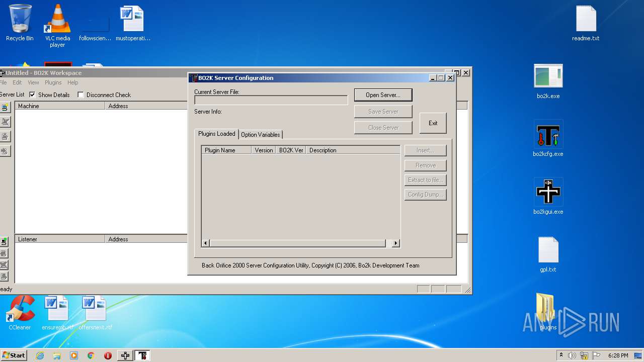Open the Action Center flag icon
This screenshot has width=644, height=362.
(x=596, y=355)
